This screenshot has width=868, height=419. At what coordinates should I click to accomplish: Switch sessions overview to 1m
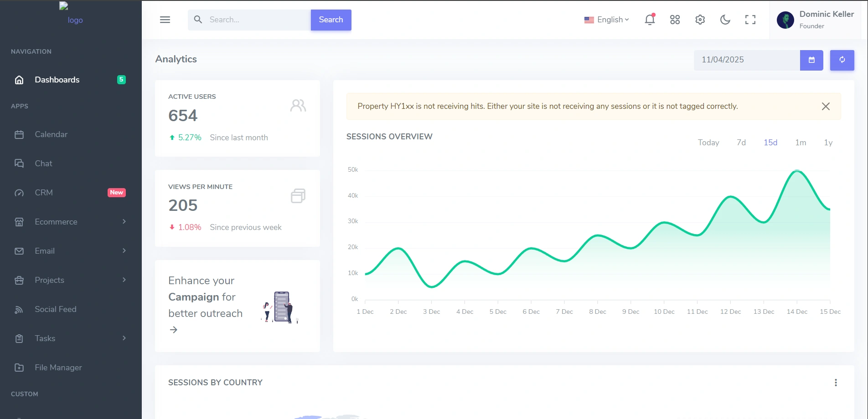[800, 143]
